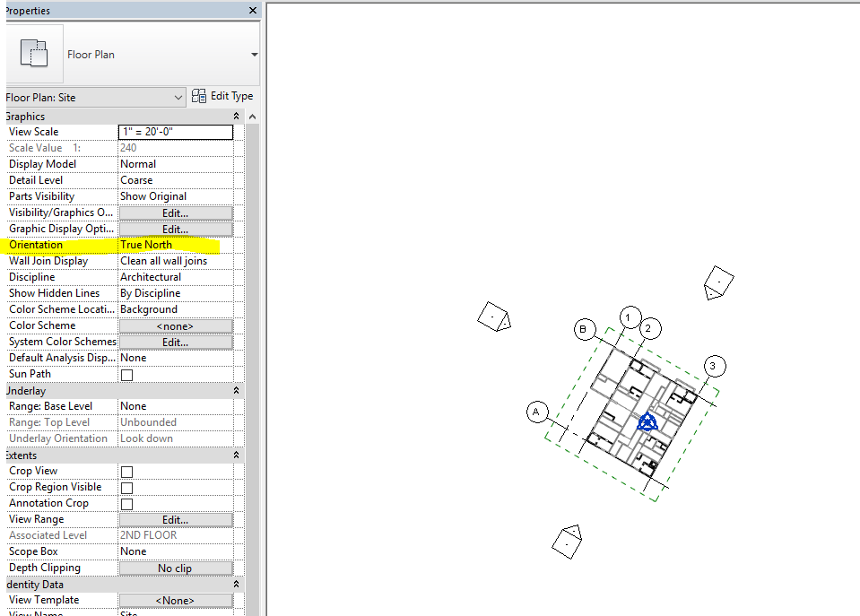Image resolution: width=860 pixels, height=616 pixels.
Task: Enable Annotation Crop
Action: [x=126, y=502]
